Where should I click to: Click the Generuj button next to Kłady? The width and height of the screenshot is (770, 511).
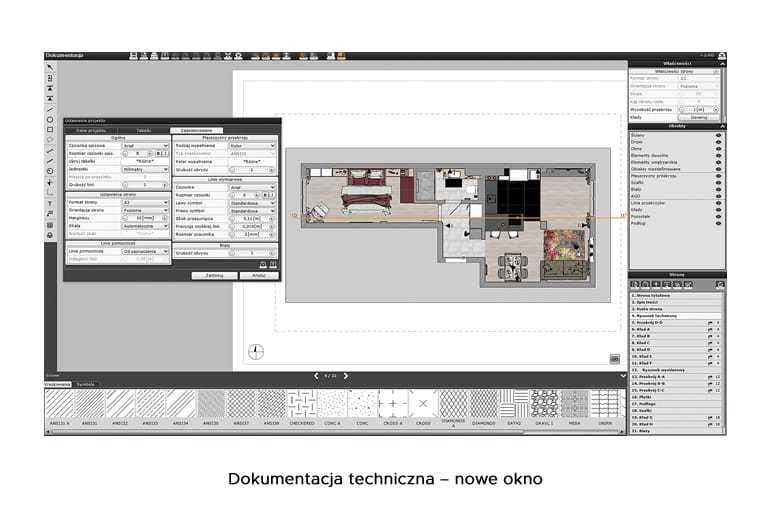pos(699,117)
